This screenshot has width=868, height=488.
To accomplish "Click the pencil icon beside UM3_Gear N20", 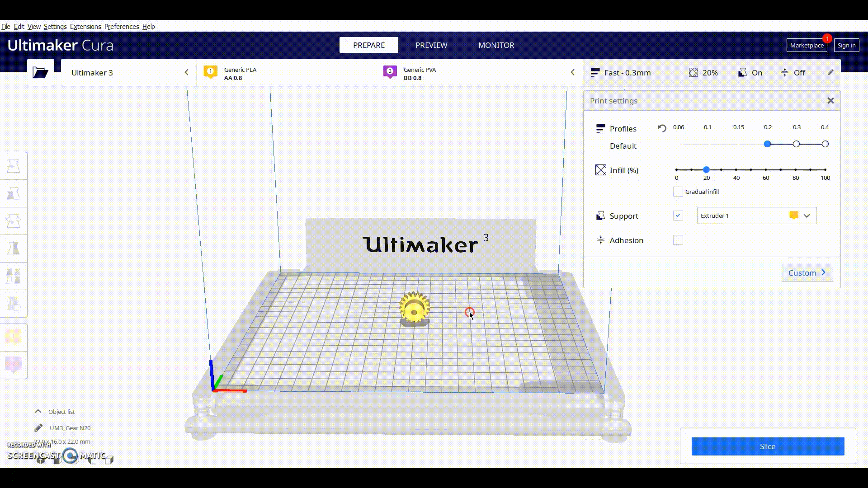I will pos(38,427).
